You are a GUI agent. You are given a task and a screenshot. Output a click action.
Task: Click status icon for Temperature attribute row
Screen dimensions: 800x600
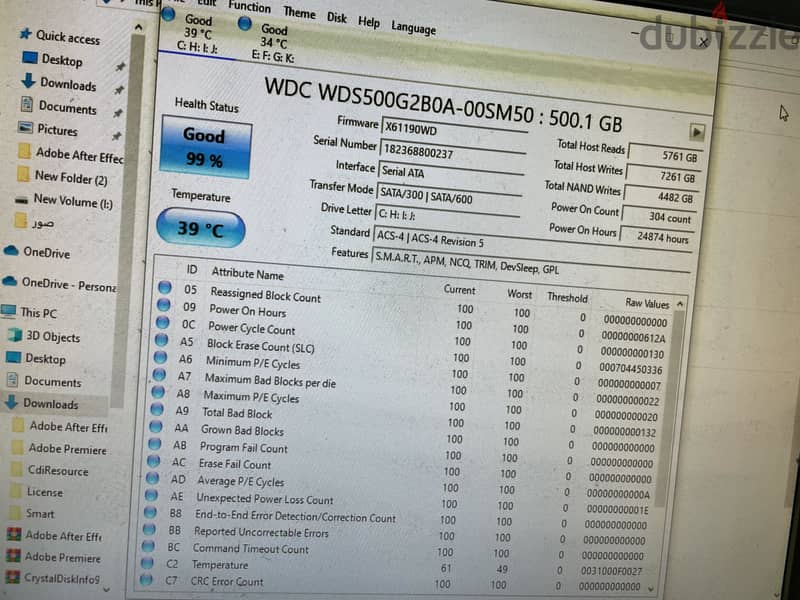tap(147, 563)
